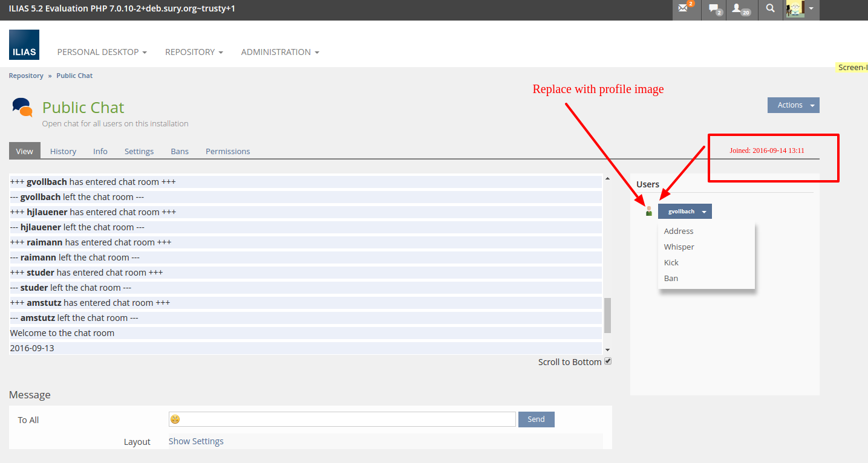This screenshot has height=463, width=868.
Task: Expand the Personal Desktop menu
Action: (102, 52)
